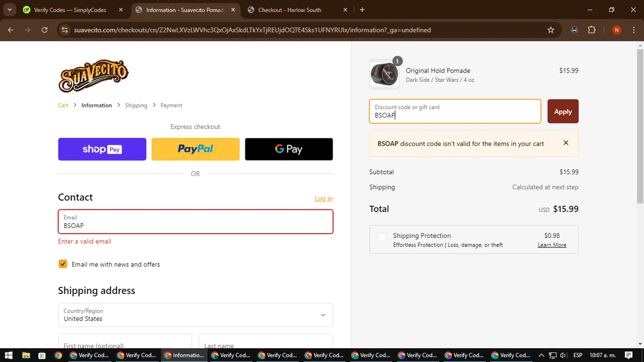Viewport: 644px width, 362px height.
Task: Click the page vertical scrollbar thumb
Action: [640, 127]
